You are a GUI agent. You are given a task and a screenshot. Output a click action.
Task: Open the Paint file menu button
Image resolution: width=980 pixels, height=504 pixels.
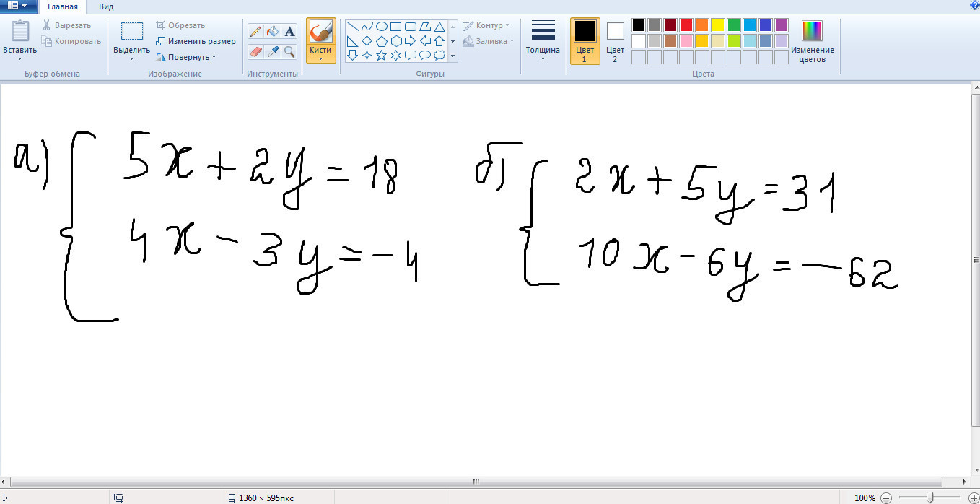pos(18,6)
